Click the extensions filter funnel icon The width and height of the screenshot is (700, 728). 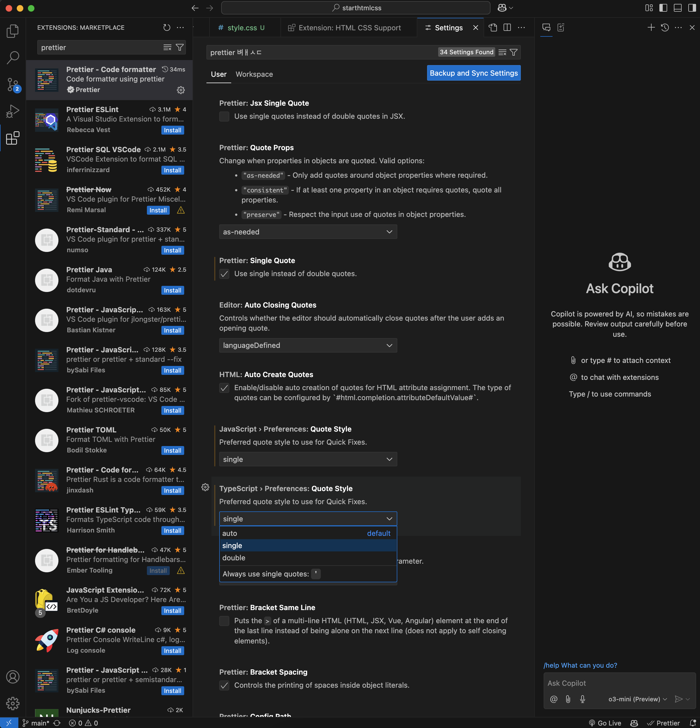click(x=180, y=48)
